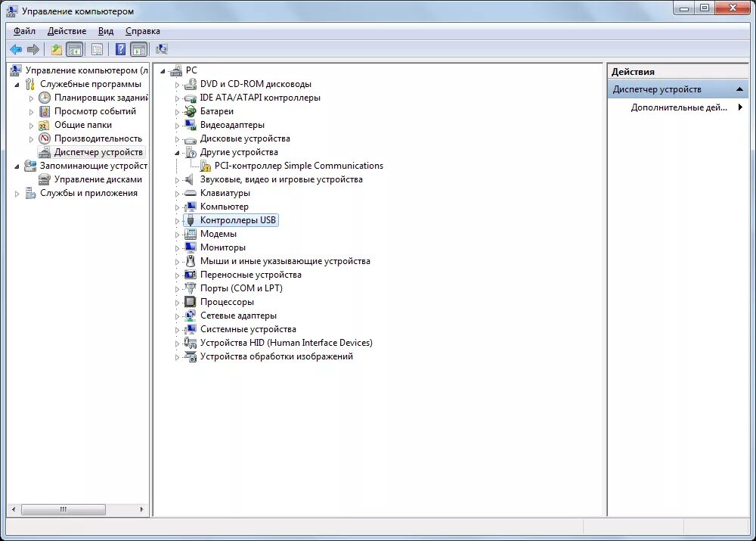Click the Back arrow toolbar icon
The image size is (756, 541).
point(16,49)
